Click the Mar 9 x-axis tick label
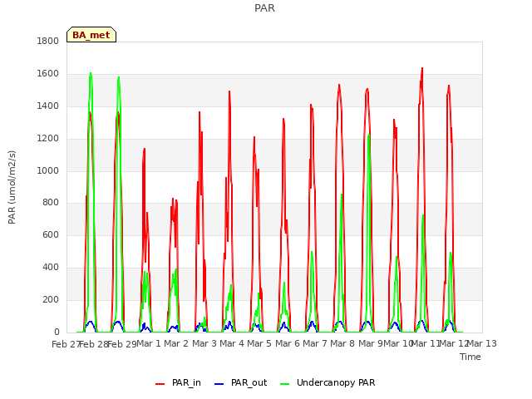Screen dimensions: 532x399 371,343
